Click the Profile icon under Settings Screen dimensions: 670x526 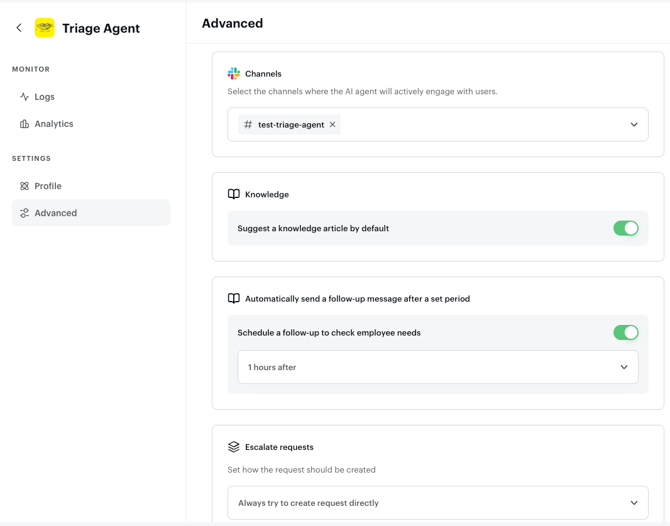(x=24, y=186)
